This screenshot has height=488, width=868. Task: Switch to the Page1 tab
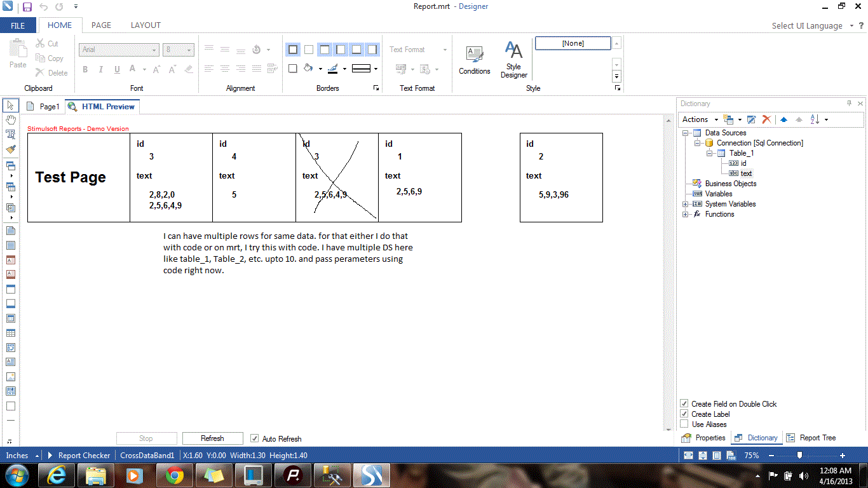coord(44,107)
